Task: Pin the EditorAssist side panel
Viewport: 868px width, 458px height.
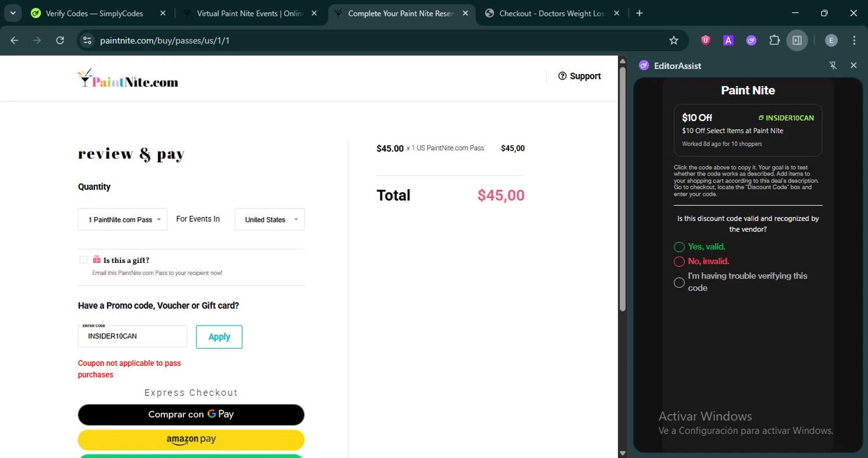Action: [833, 65]
